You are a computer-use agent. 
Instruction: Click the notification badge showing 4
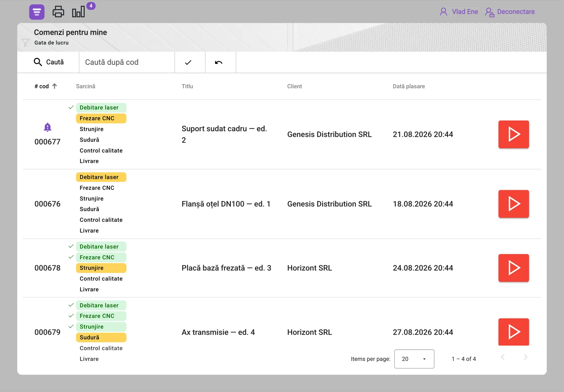pyautogui.click(x=91, y=6)
